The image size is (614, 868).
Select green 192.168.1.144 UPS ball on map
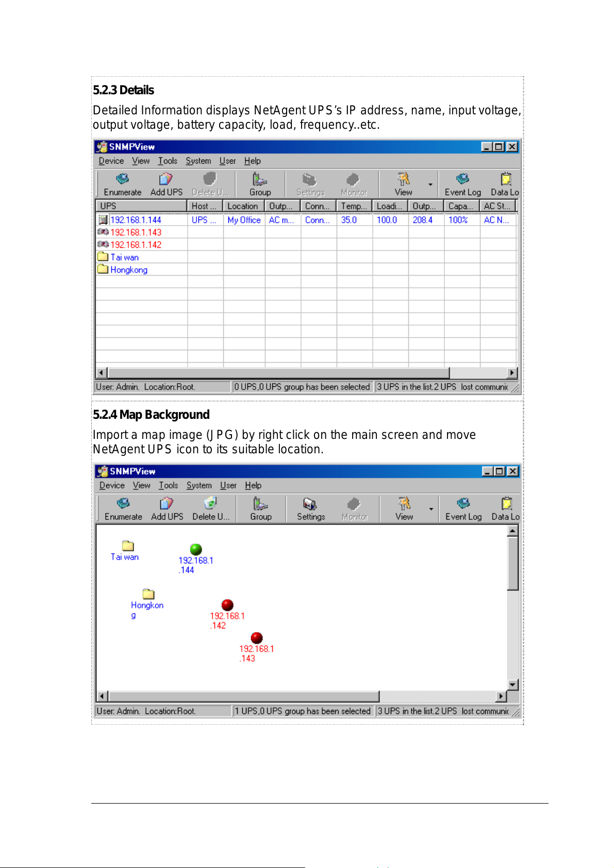tap(196, 549)
